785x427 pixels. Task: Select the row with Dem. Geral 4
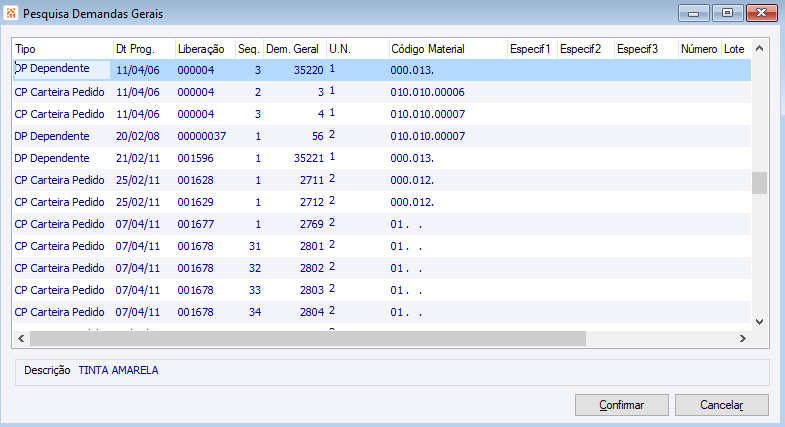click(382, 114)
